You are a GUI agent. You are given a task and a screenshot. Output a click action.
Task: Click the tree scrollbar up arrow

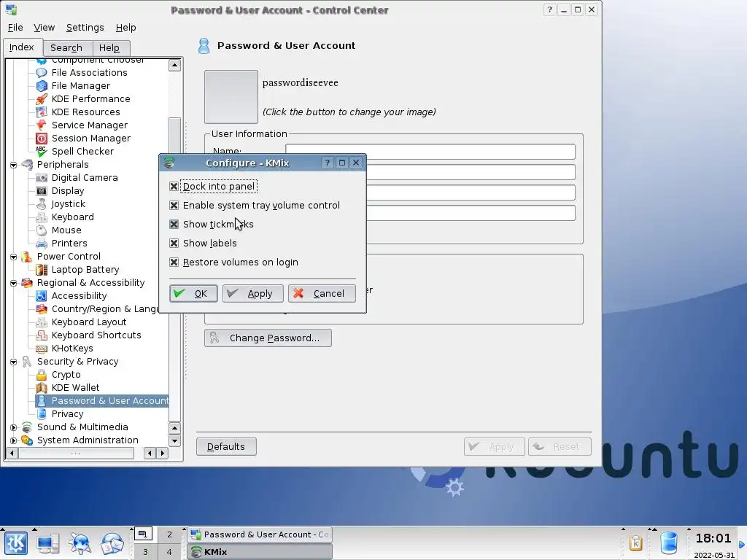[174, 65]
